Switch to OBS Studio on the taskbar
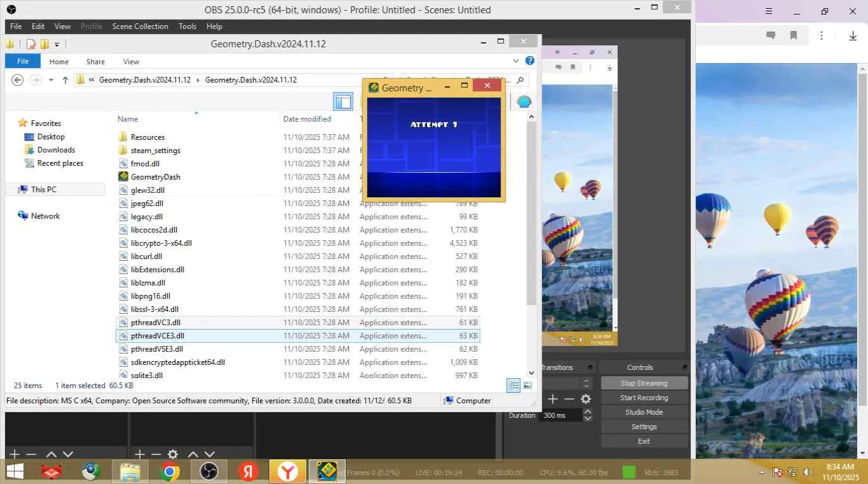 pyautogui.click(x=209, y=471)
